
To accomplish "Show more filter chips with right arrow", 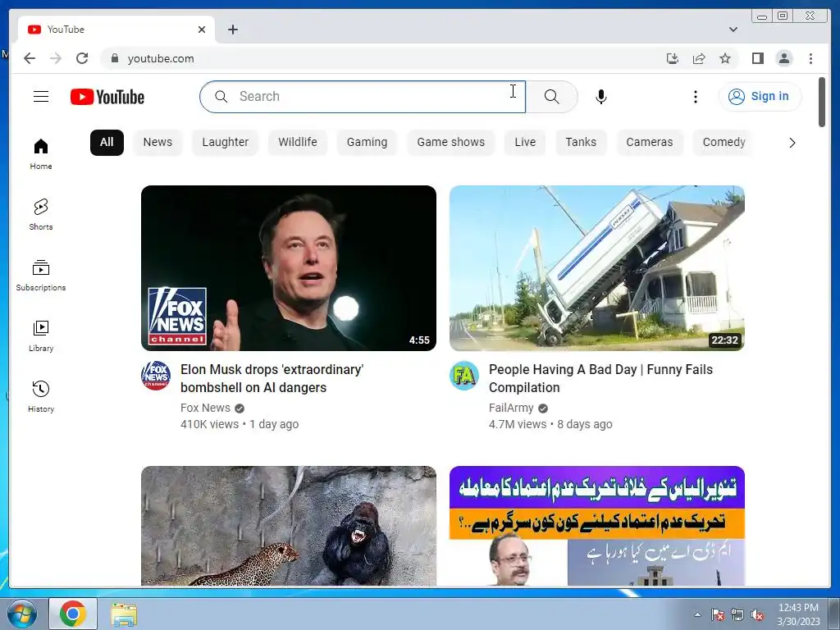I will [792, 143].
